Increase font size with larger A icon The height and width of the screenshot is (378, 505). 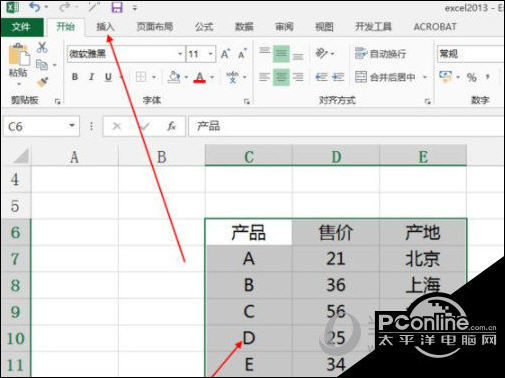225,54
